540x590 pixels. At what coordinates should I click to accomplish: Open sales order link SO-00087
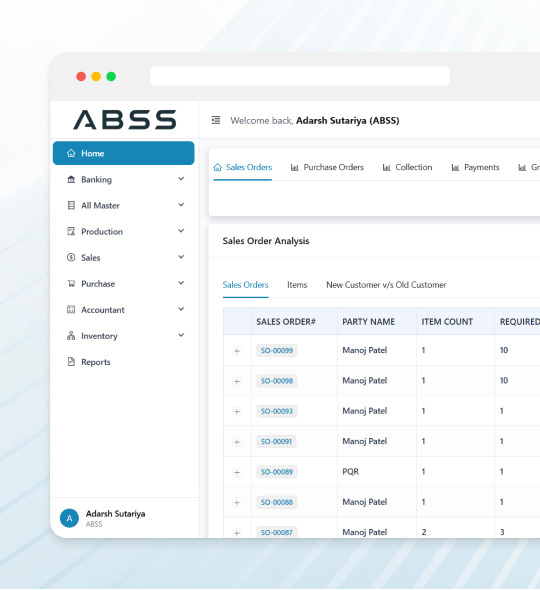click(x=277, y=532)
